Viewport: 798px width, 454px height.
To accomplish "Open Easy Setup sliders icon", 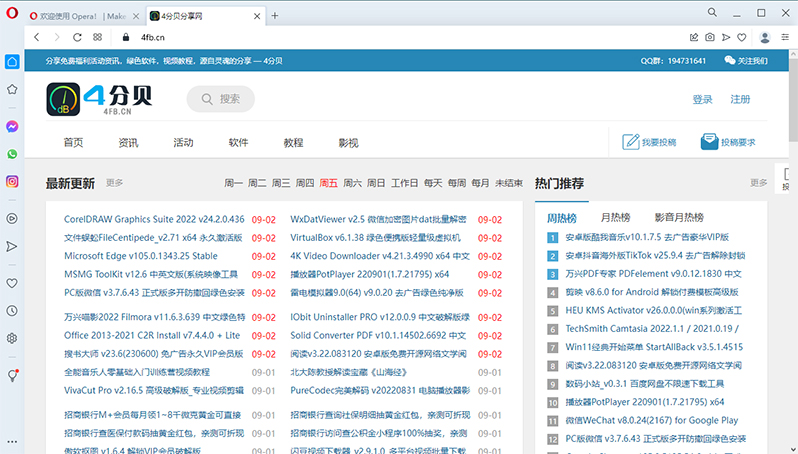I will [x=785, y=37].
